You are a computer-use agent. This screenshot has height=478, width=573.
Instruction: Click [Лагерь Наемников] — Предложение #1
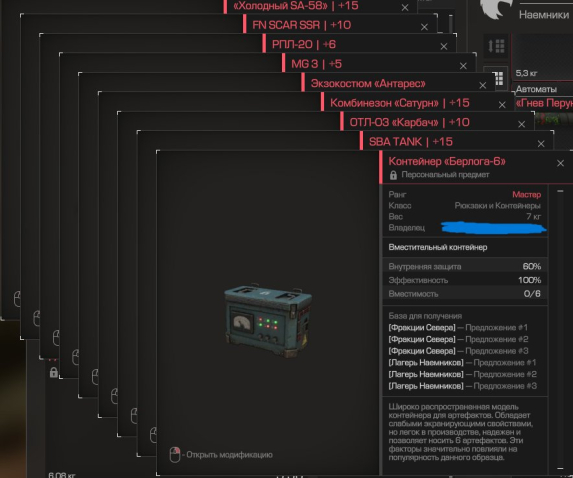pos(462,363)
